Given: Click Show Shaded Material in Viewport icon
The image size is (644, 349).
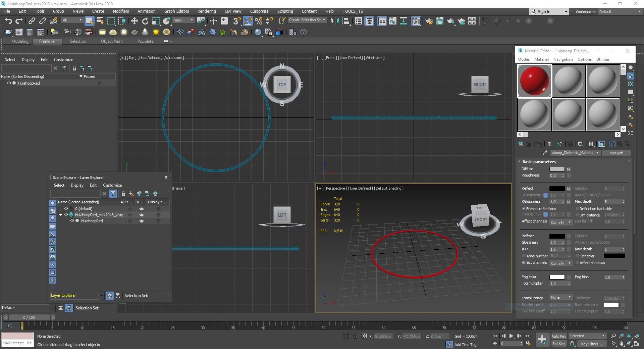Looking at the screenshot, I should [x=602, y=144].
